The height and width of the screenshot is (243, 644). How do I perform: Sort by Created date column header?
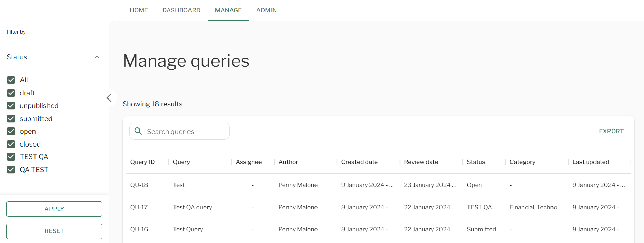pos(359,162)
